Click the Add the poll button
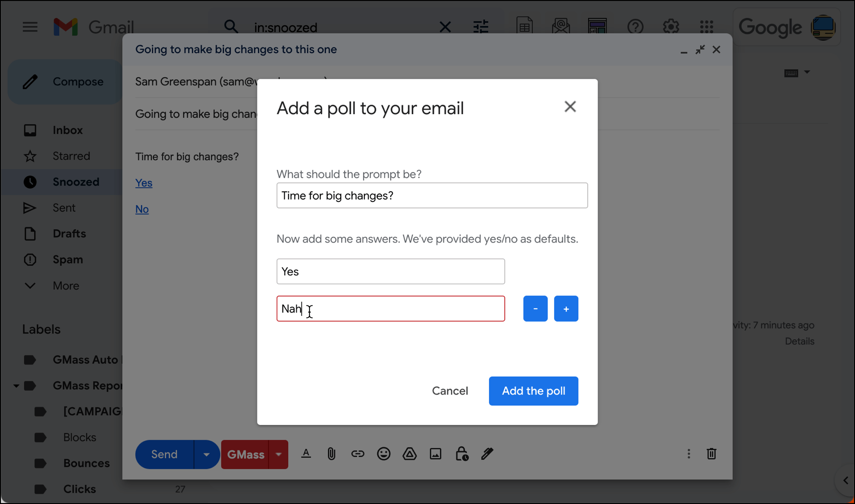Image resolution: width=855 pixels, height=504 pixels. point(533,391)
